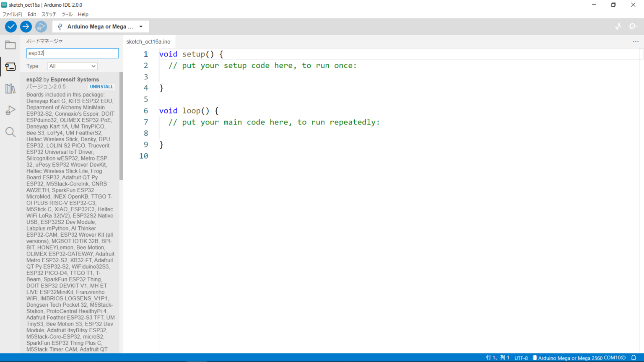644x362 pixels.
Task: Open the スケッチ menu
Action: (x=49, y=14)
